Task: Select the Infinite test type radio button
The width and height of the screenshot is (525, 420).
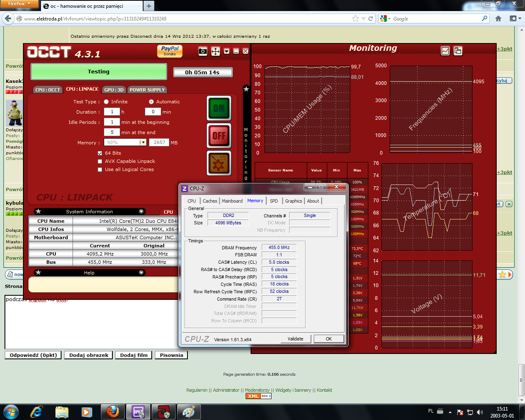Action: coord(106,102)
